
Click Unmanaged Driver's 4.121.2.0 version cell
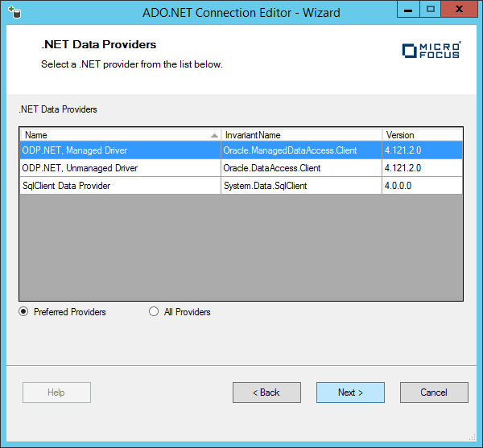(423, 168)
